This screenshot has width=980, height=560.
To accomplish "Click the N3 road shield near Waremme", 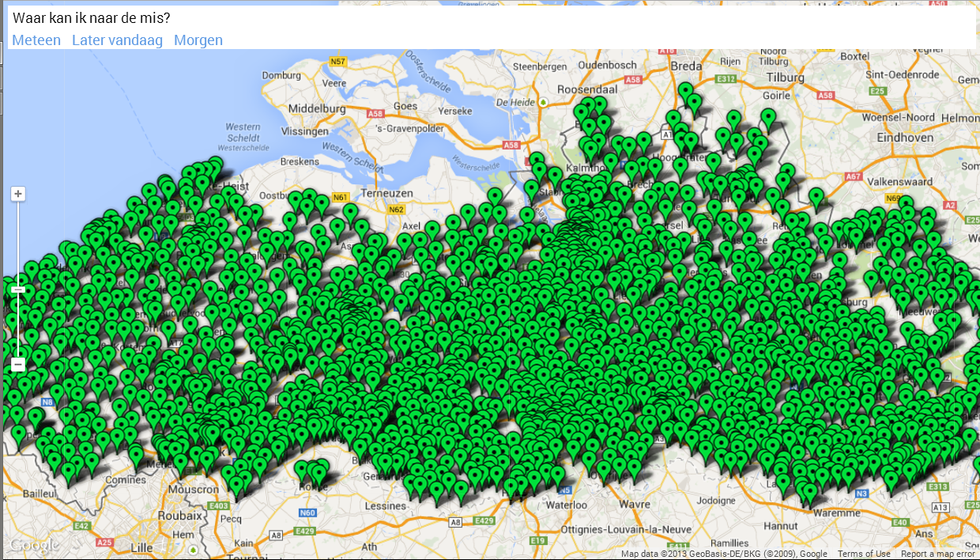I will pos(861,493).
